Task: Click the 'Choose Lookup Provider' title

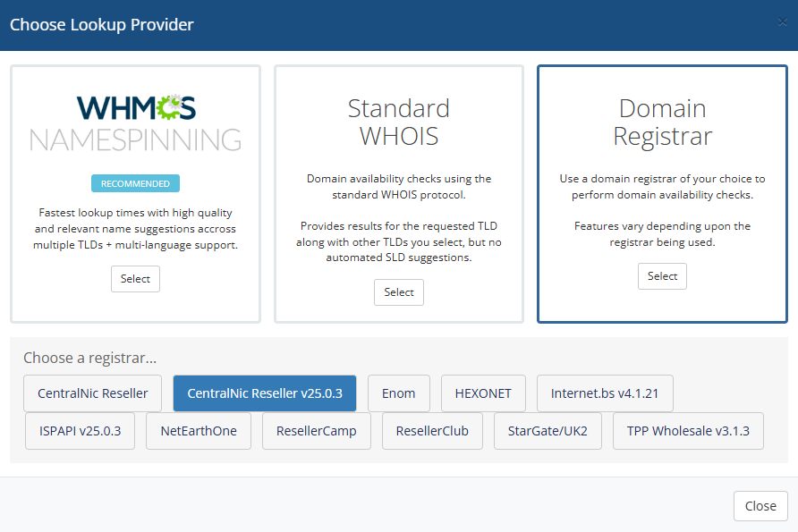Action: tap(102, 24)
